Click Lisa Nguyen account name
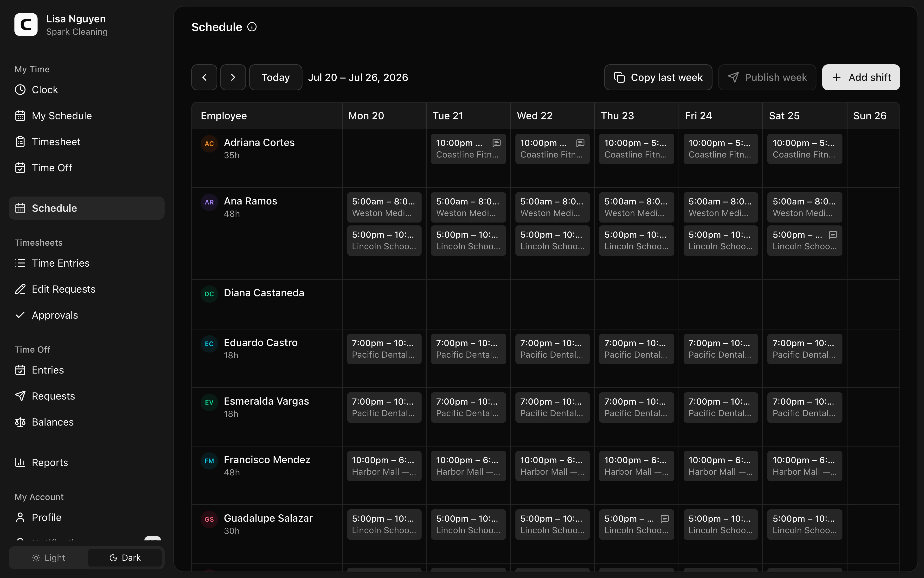 click(x=76, y=19)
